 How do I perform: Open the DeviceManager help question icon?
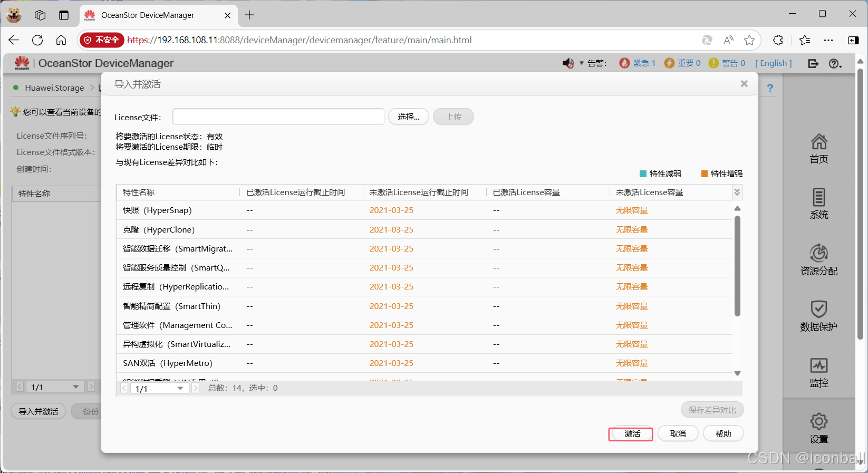pos(834,63)
